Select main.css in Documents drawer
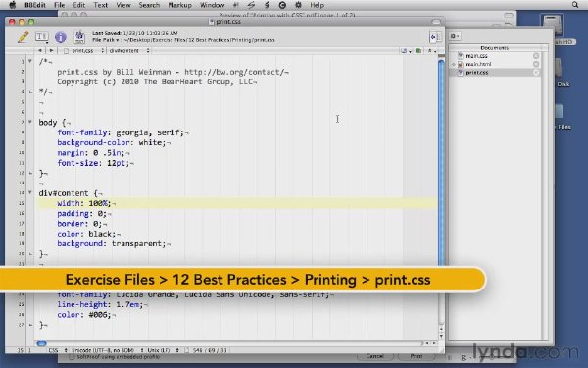The width and height of the screenshot is (588, 368). [x=476, y=56]
